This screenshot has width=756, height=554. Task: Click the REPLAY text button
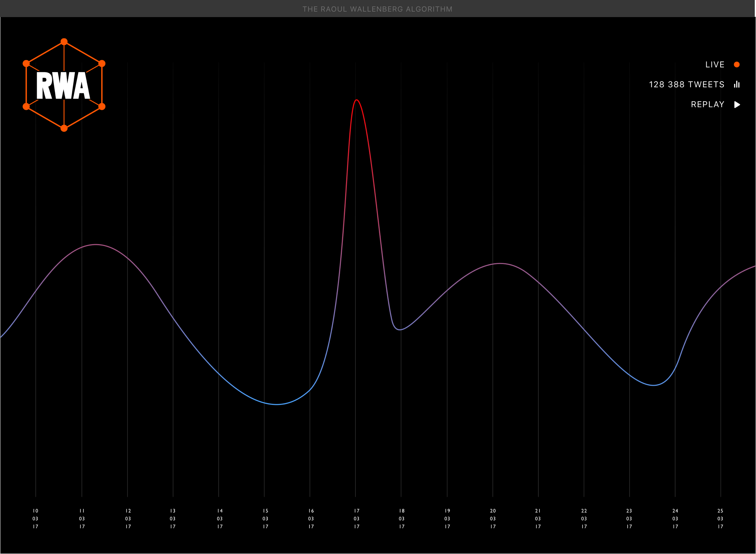click(707, 104)
